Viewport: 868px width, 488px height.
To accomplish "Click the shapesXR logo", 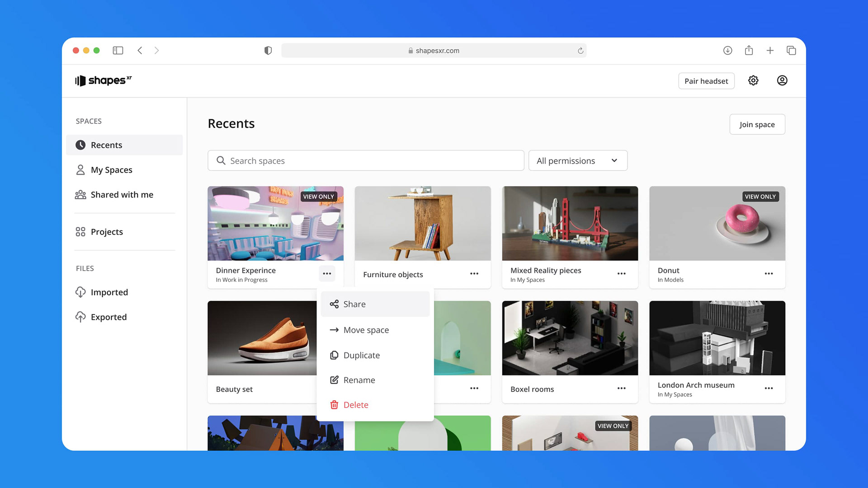I will [104, 80].
